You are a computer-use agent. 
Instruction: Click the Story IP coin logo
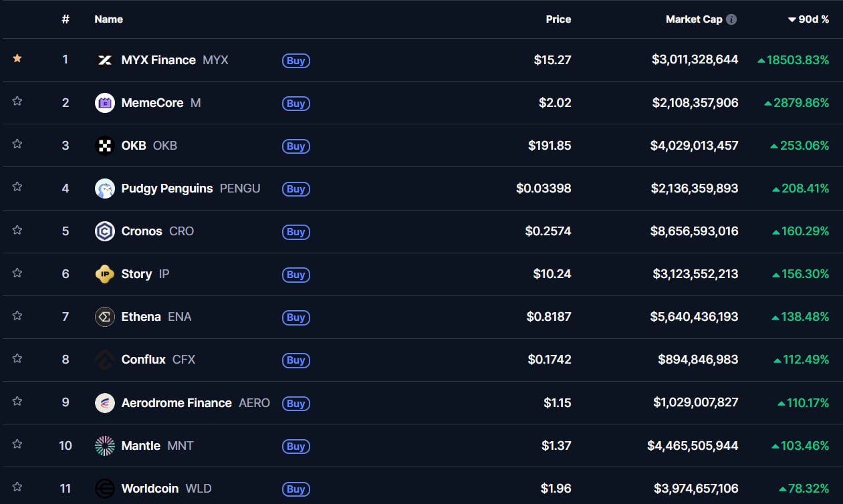point(105,274)
